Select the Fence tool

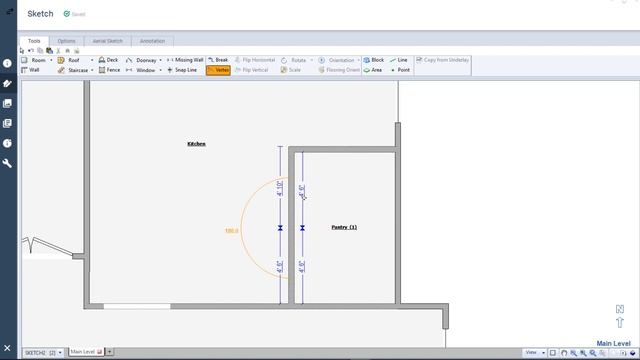point(109,70)
